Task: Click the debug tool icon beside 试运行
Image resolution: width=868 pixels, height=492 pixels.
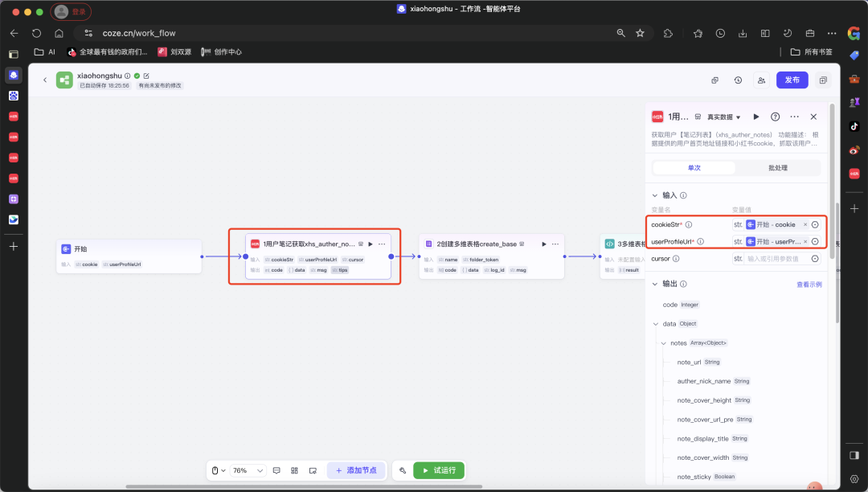Action: coord(403,471)
